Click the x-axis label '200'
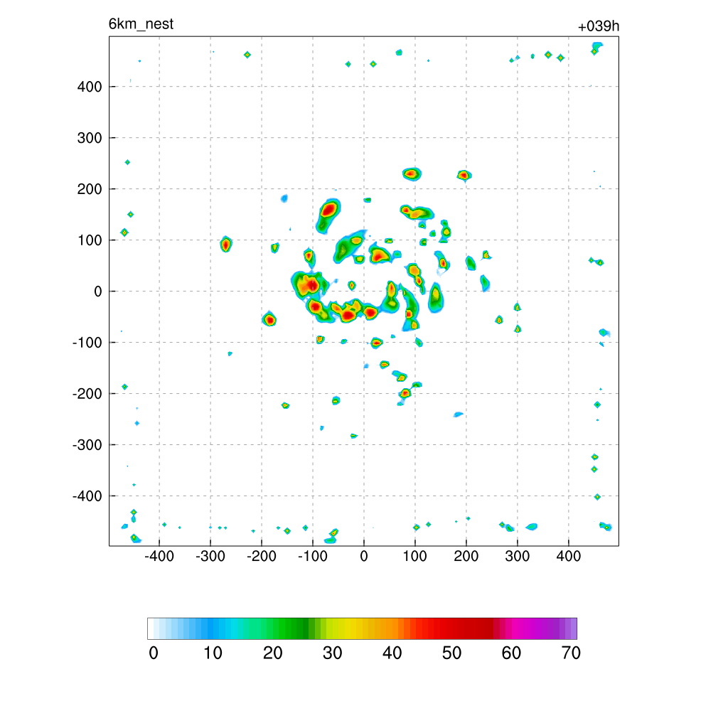 click(x=466, y=556)
